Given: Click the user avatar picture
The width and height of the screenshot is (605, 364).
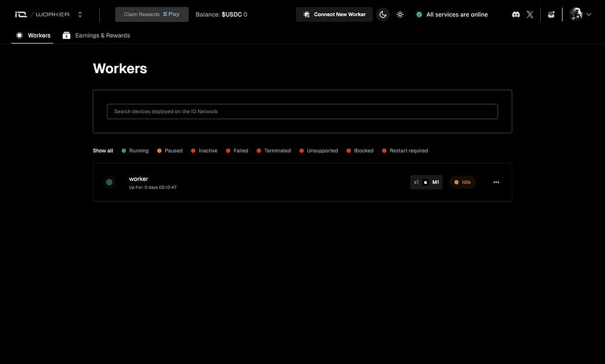Looking at the screenshot, I should click(576, 15).
